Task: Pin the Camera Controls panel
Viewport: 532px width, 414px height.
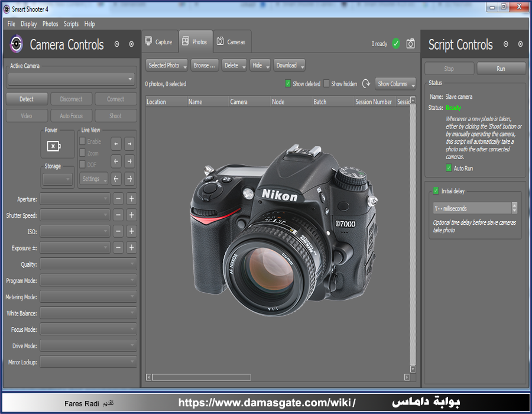Action: pyautogui.click(x=116, y=44)
